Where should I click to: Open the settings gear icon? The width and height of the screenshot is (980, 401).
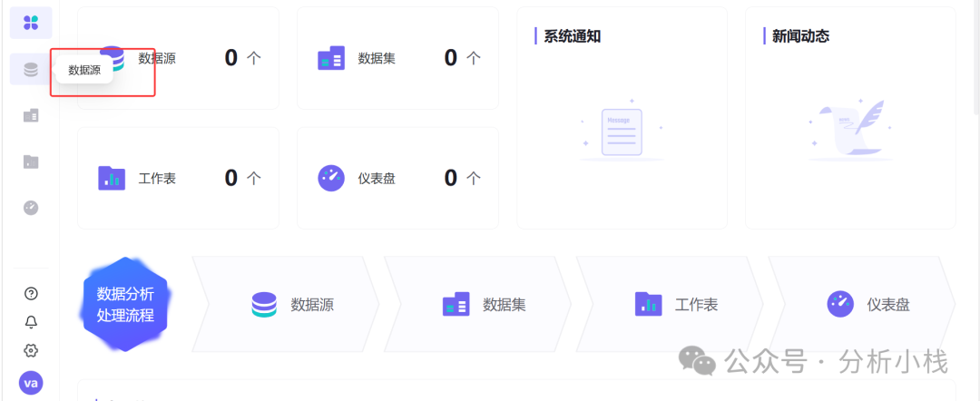coord(31,350)
